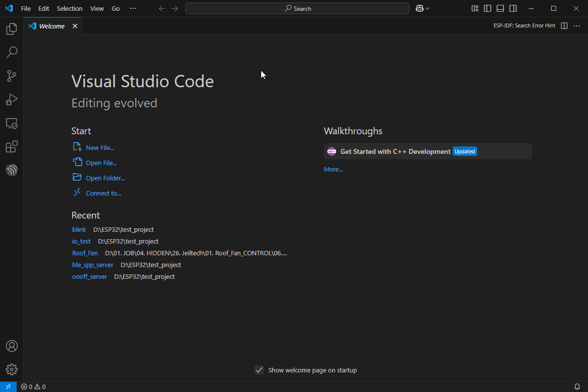Open errors and warnings status entry

(x=33, y=387)
